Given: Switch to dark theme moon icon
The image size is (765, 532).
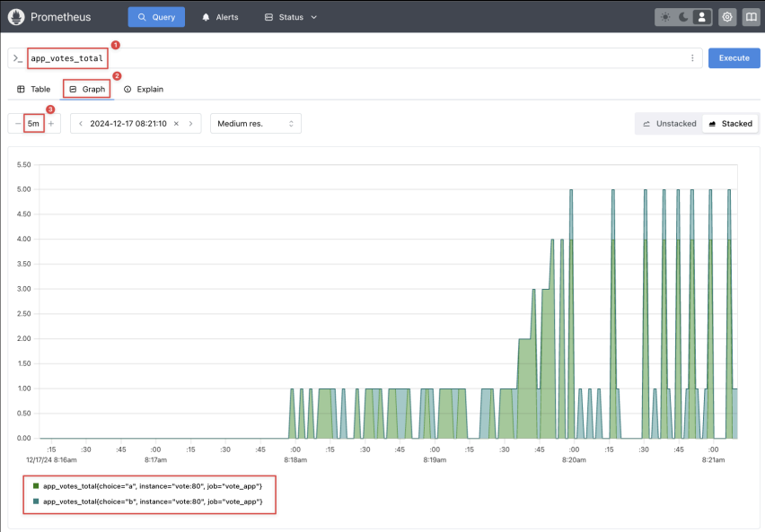Looking at the screenshot, I should pos(683,17).
